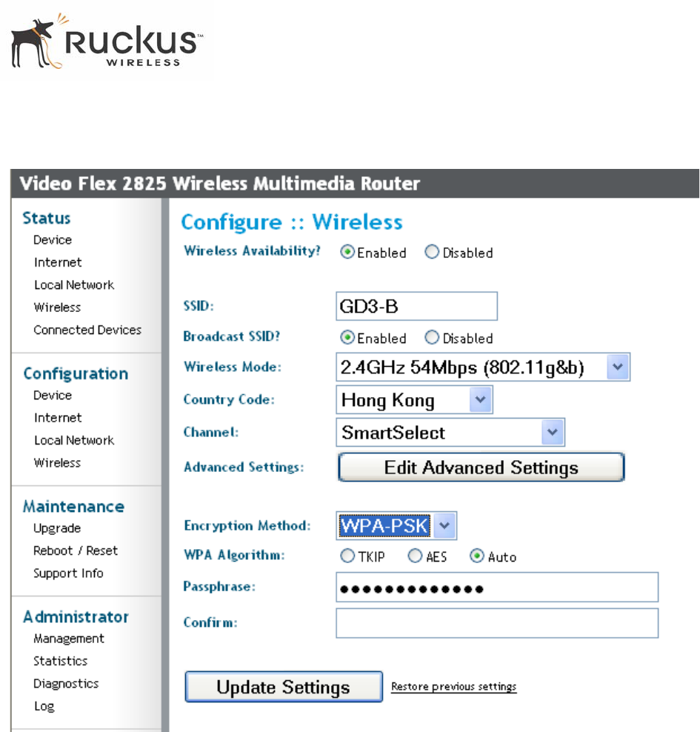
Task: Click Update Settings button
Action: point(284,687)
